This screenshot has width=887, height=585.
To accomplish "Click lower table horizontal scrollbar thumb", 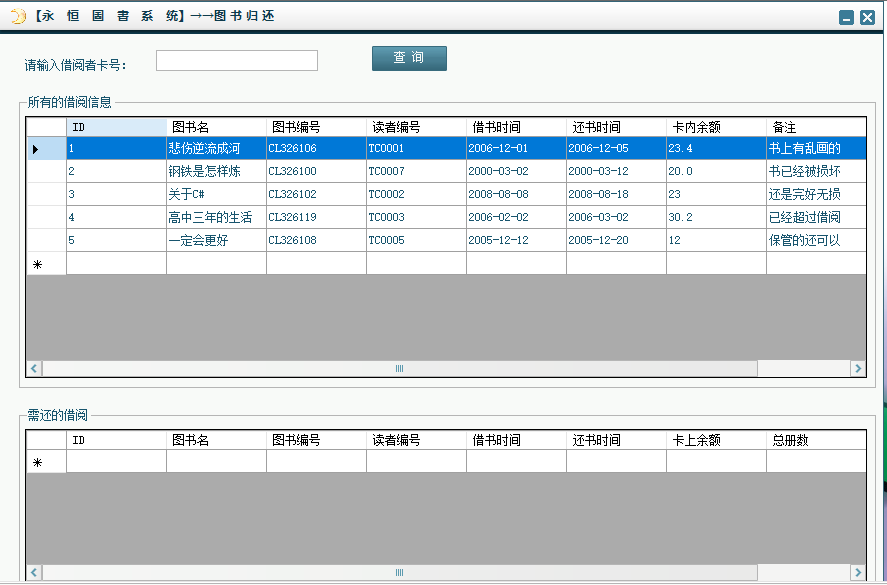I will [x=399, y=572].
